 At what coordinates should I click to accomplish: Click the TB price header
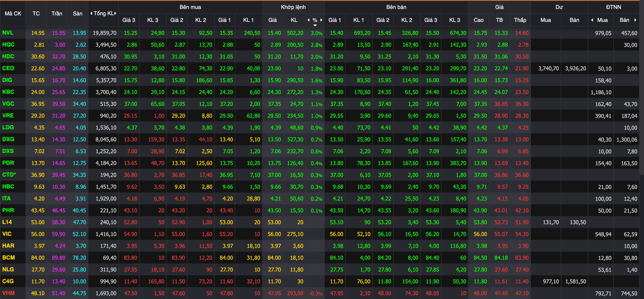pos(499,20)
